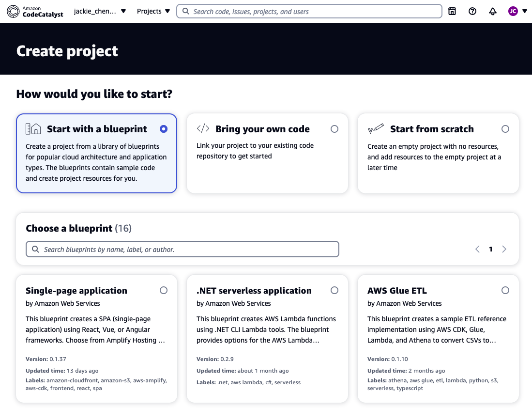Image resolution: width=532 pixels, height=408 pixels.
Task: Go to next blueprint page arrow
Action: tap(504, 249)
